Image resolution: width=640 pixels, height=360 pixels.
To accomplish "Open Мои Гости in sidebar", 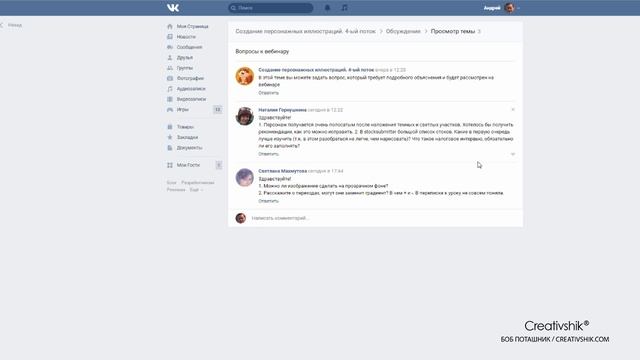I will (188, 165).
